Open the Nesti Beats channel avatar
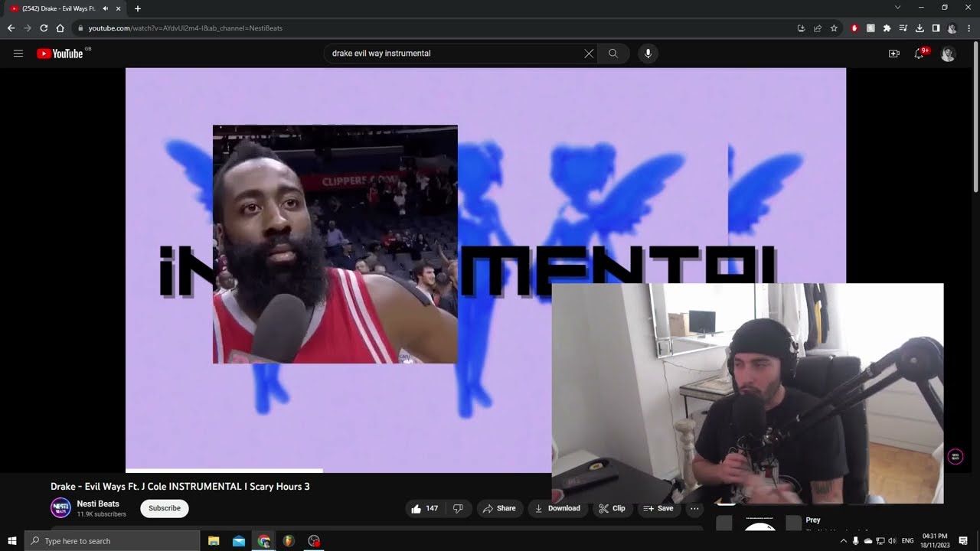 (60, 508)
